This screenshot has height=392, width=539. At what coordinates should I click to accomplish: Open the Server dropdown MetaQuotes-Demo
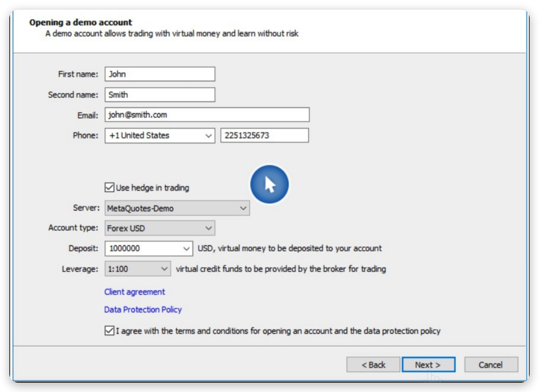(x=177, y=208)
